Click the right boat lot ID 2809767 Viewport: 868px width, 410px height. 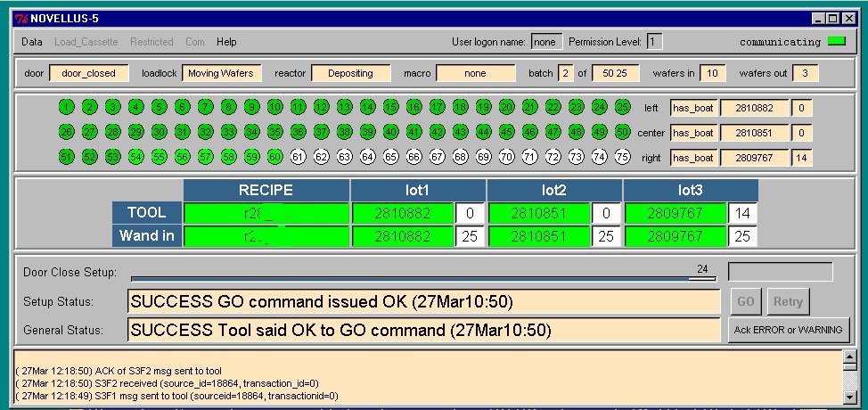(x=755, y=158)
